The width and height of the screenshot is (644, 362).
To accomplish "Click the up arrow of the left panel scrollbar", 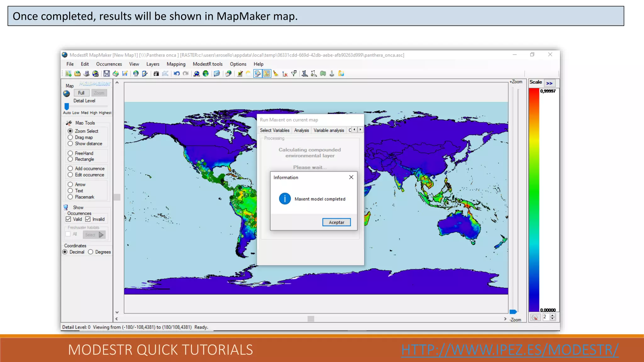I will pyautogui.click(x=117, y=83).
